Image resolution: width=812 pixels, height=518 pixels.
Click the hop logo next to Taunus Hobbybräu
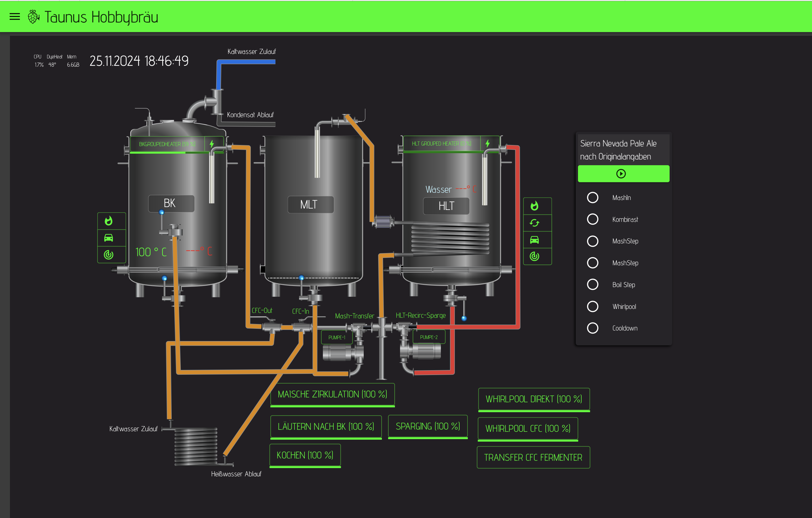pyautogui.click(x=33, y=16)
